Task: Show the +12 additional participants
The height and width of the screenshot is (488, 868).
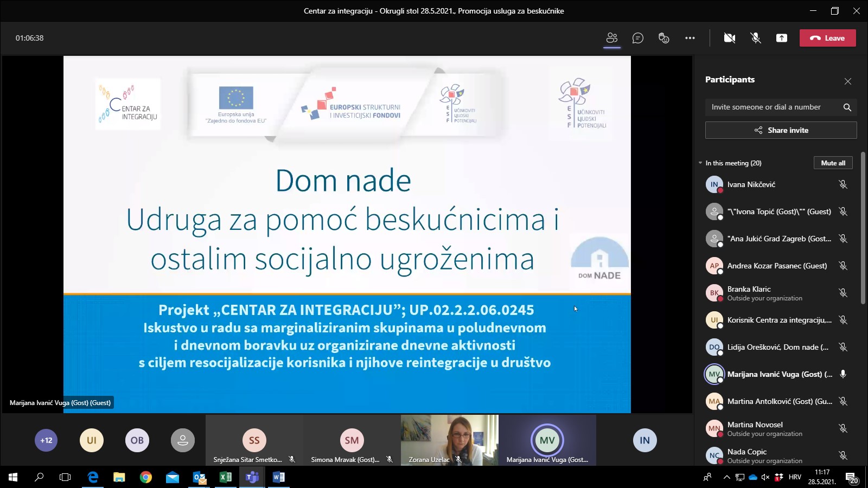Action: click(46, 440)
